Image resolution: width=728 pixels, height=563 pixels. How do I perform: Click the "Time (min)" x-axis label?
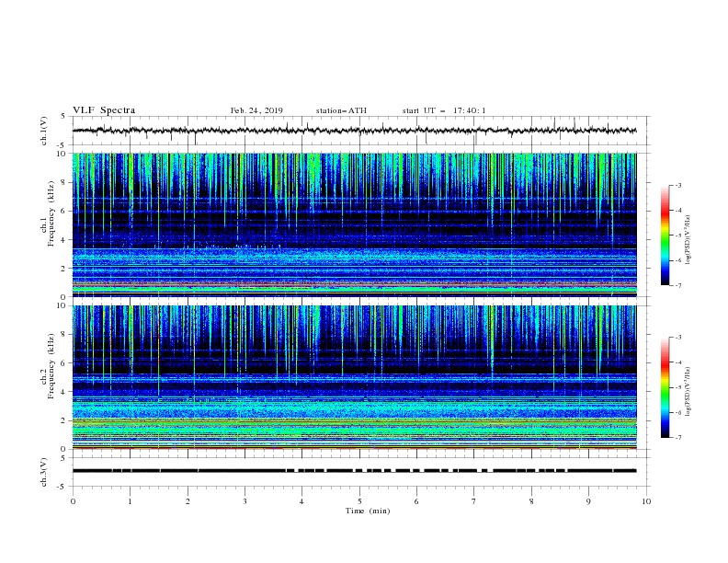pyautogui.click(x=368, y=511)
